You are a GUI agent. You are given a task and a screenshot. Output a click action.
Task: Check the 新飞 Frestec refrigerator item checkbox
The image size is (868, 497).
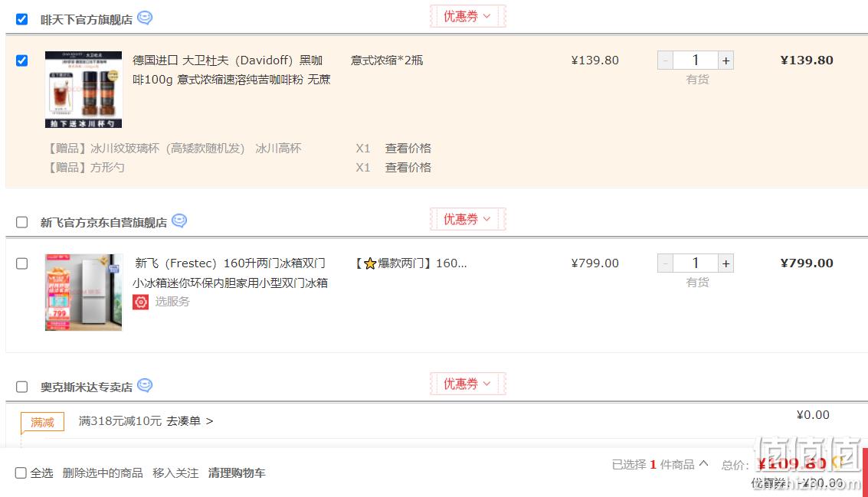click(x=21, y=263)
